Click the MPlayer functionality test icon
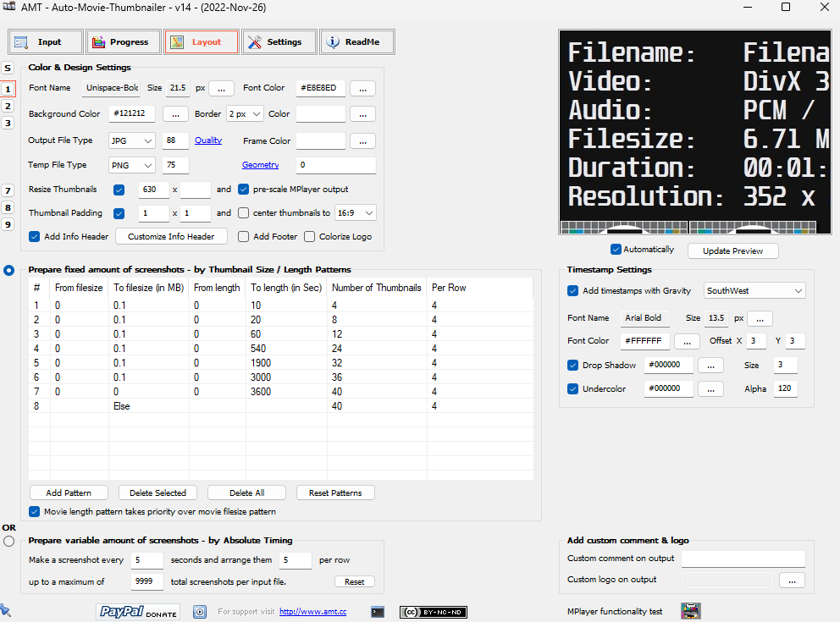Viewport: 840px width, 622px height. pos(691,611)
